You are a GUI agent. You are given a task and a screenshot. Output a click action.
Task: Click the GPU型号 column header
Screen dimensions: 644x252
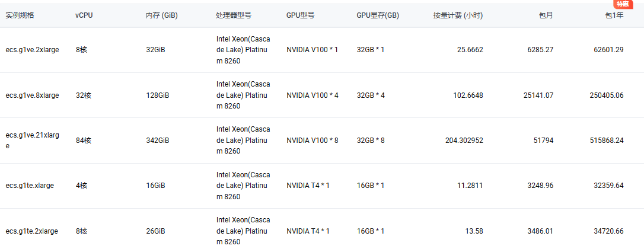click(x=301, y=15)
